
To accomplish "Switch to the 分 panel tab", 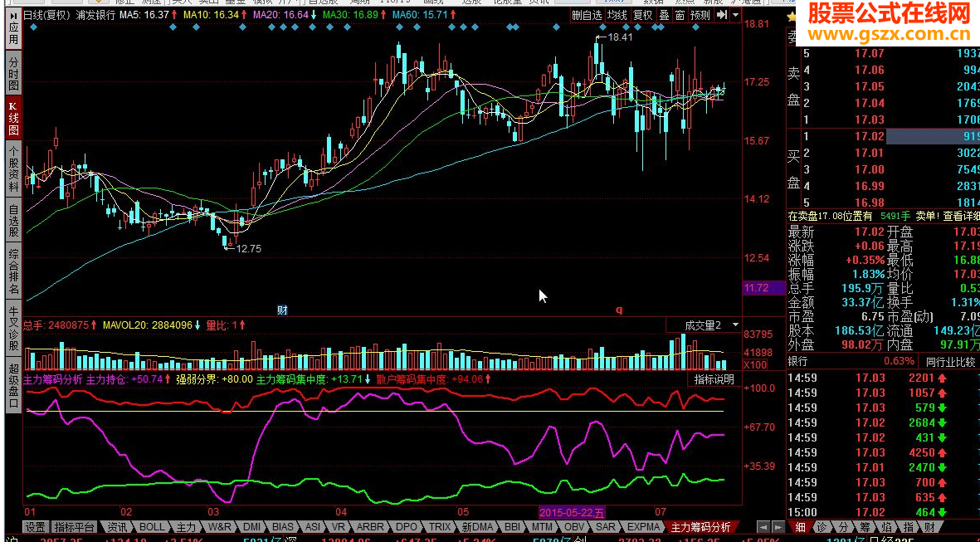I will (843, 527).
